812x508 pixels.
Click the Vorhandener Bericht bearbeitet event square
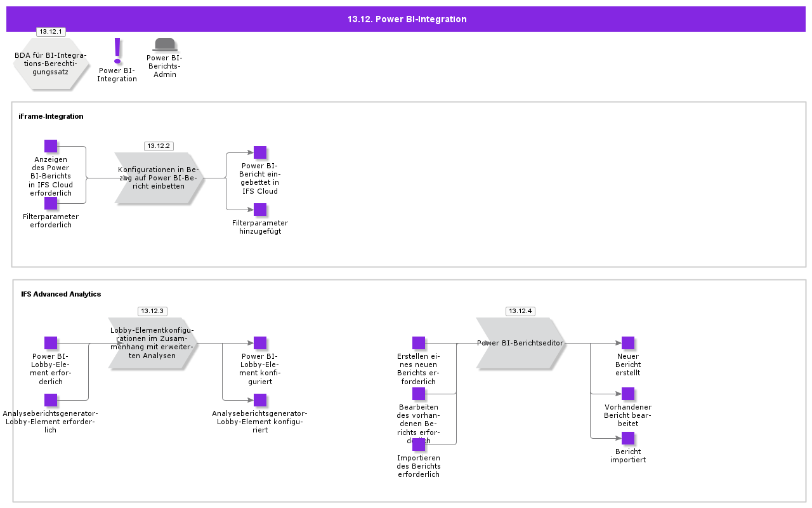[x=628, y=394]
